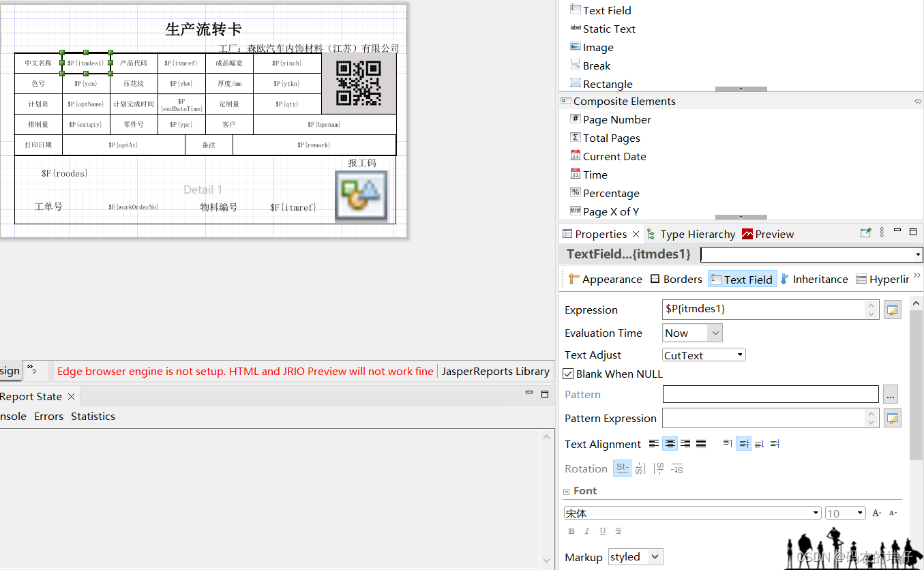The image size is (924, 570).
Task: Select the Page Number composite element
Action: [x=616, y=119]
